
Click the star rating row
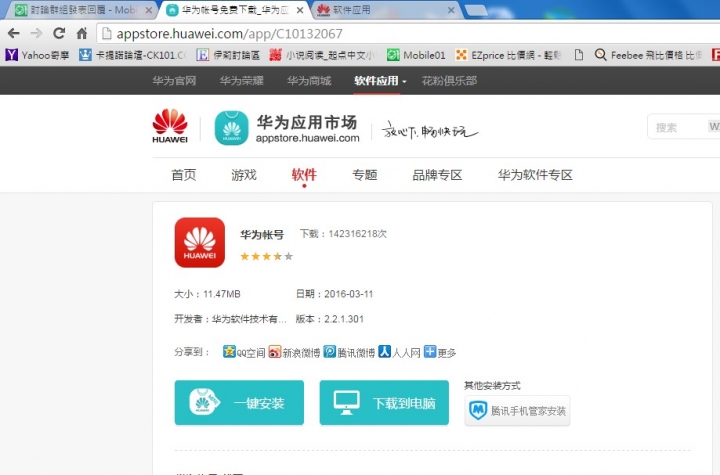(266, 256)
